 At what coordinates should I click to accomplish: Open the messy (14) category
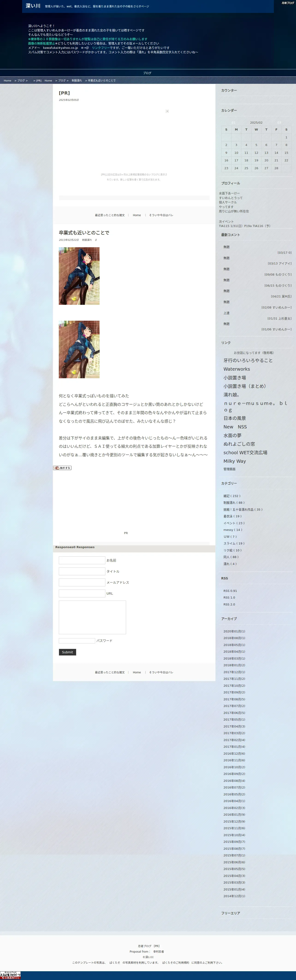coord(233,530)
